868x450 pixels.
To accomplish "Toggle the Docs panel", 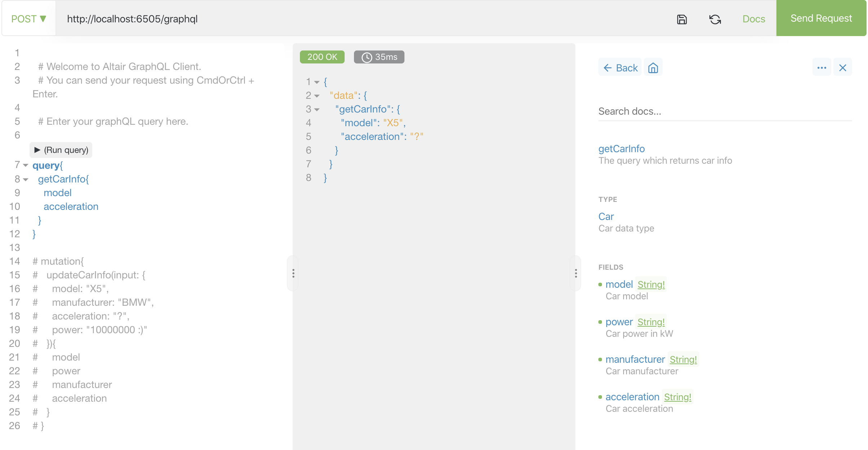I will 753,19.
